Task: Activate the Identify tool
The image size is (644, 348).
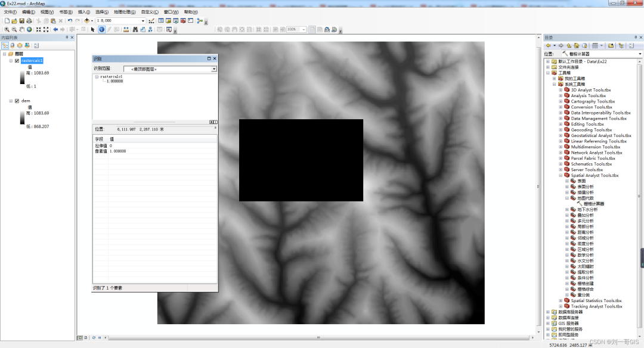Action: point(101,30)
